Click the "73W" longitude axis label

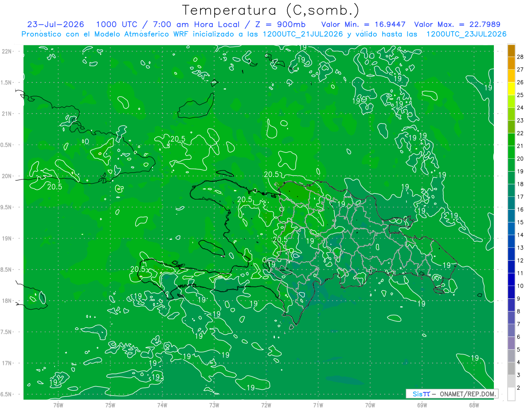click(214, 405)
